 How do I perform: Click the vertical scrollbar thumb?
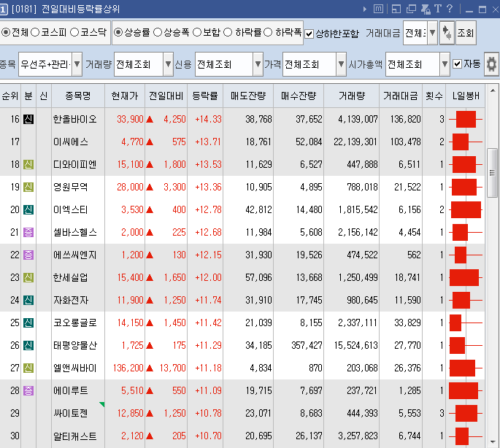pos(492,173)
